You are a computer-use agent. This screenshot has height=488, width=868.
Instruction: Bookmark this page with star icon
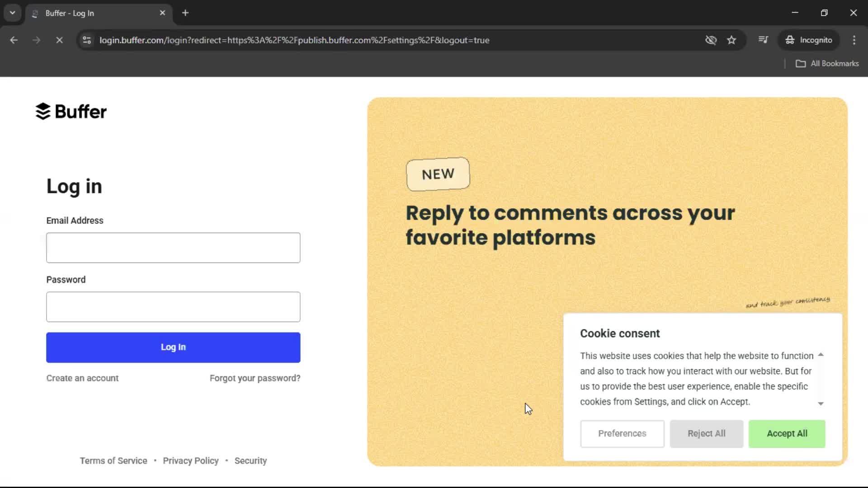pyautogui.click(x=731, y=40)
